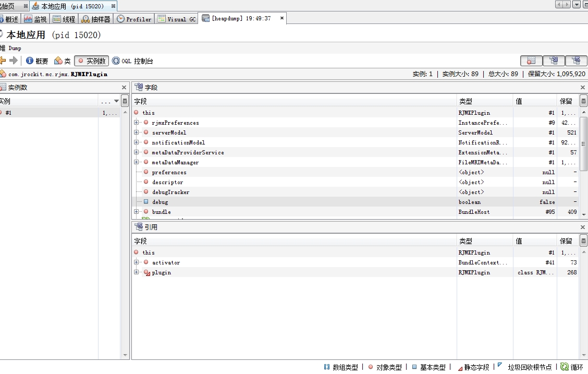Close the 引用 references panel

point(582,227)
